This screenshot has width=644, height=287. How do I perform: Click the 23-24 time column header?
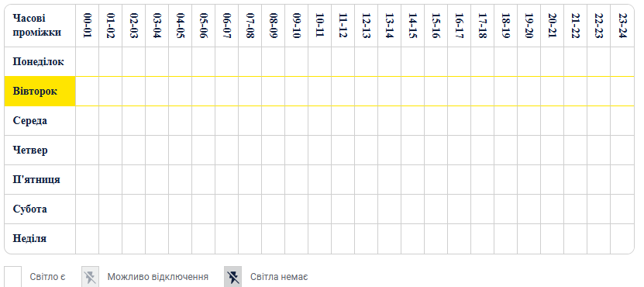coord(622,26)
